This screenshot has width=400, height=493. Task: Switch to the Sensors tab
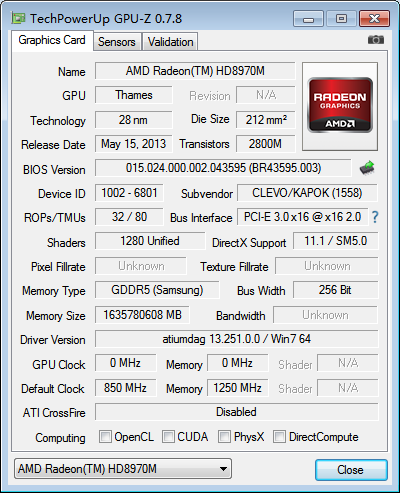[117, 42]
